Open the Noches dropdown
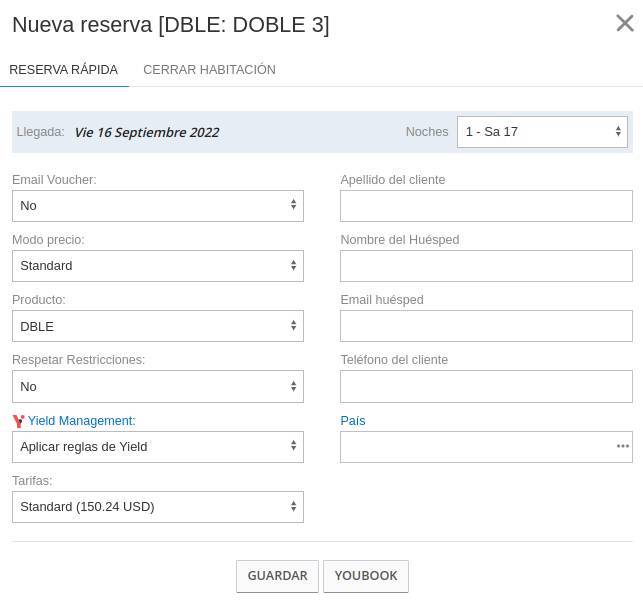This screenshot has width=643, height=602. point(542,132)
